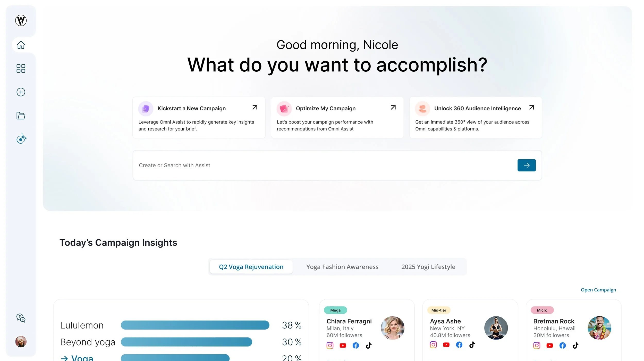Select Chiara Ferragni's Facebook icon
Viewport: 644px width, 361px height.
click(x=356, y=345)
